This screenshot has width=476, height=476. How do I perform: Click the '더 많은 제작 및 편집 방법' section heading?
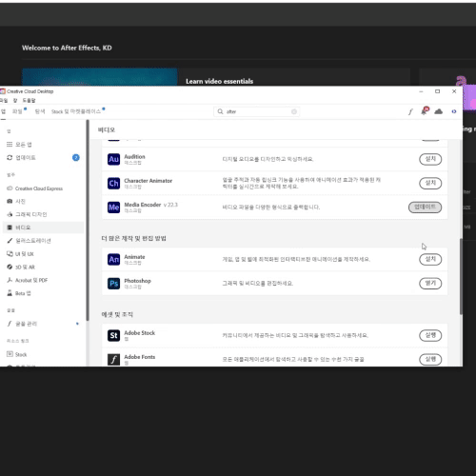click(x=133, y=238)
